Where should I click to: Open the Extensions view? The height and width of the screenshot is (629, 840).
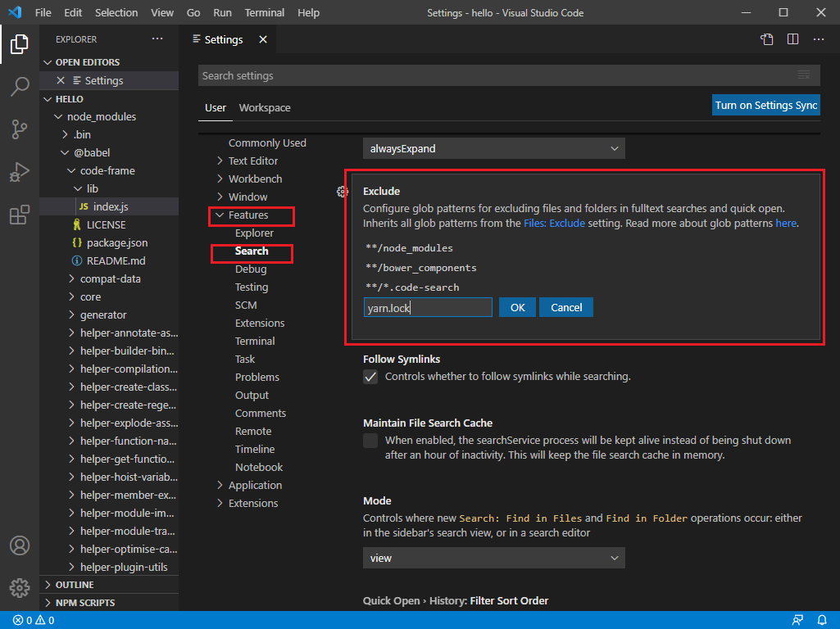[x=20, y=215]
